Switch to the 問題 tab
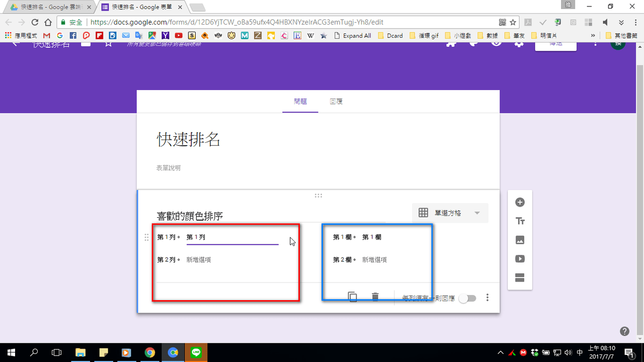The height and width of the screenshot is (362, 644). pyautogui.click(x=300, y=102)
